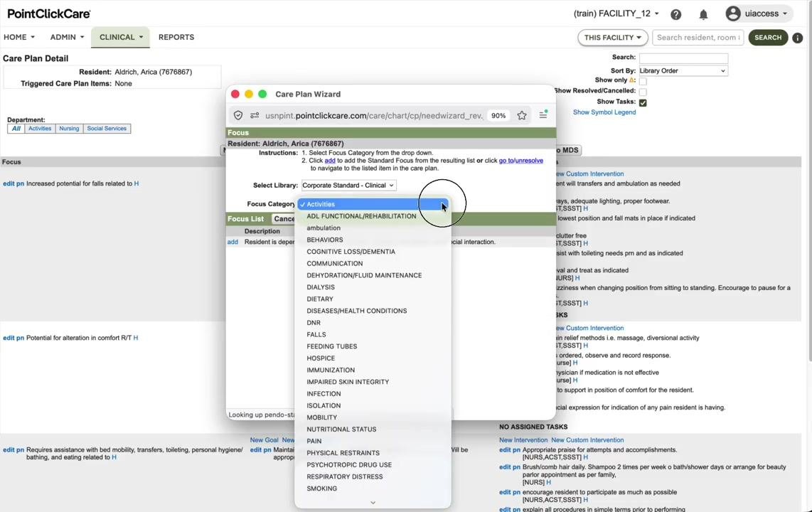This screenshot has width=812, height=512.
Task: Toggle the Show only checkbox
Action: click(643, 81)
